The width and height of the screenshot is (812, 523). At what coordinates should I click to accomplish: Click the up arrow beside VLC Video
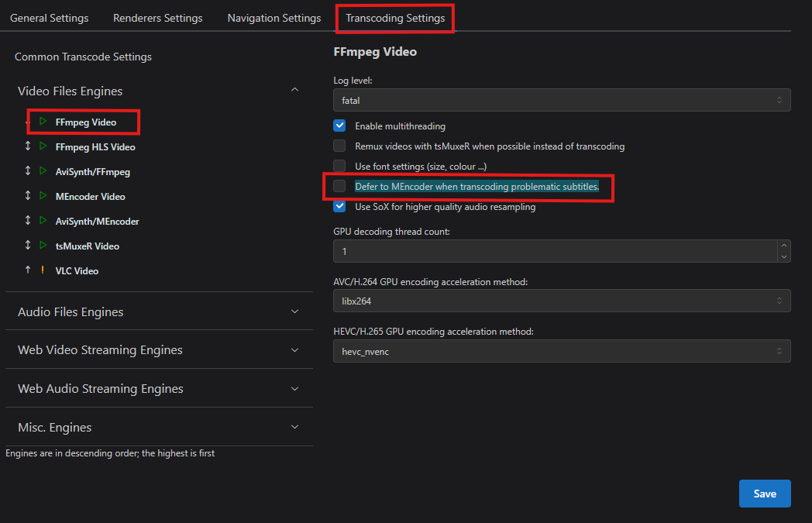click(x=28, y=270)
